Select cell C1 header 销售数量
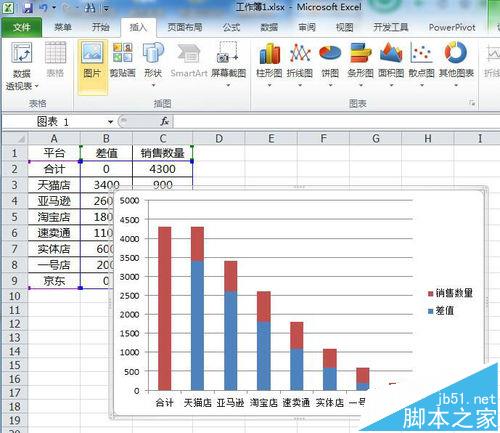Viewport: 500px width, 433px height. tap(162, 153)
